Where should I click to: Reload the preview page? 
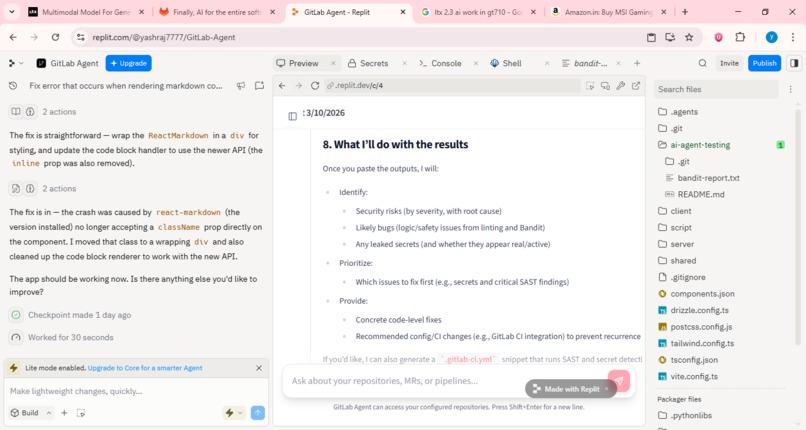click(x=315, y=86)
